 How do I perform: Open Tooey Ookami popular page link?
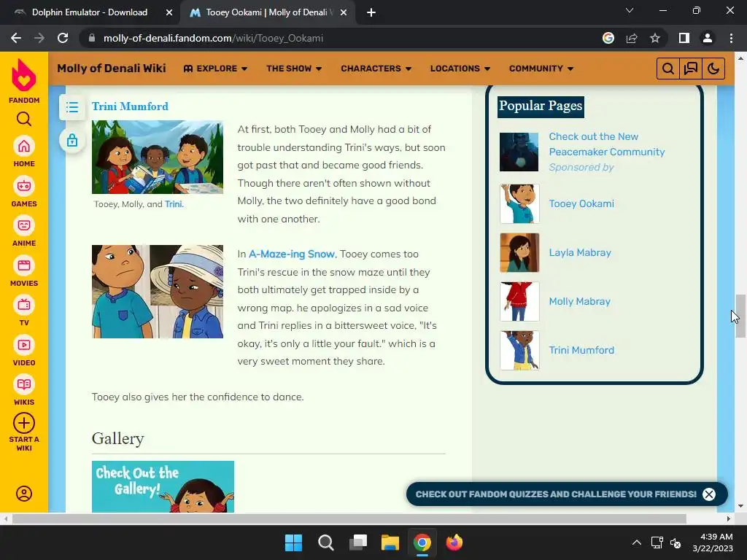point(581,203)
